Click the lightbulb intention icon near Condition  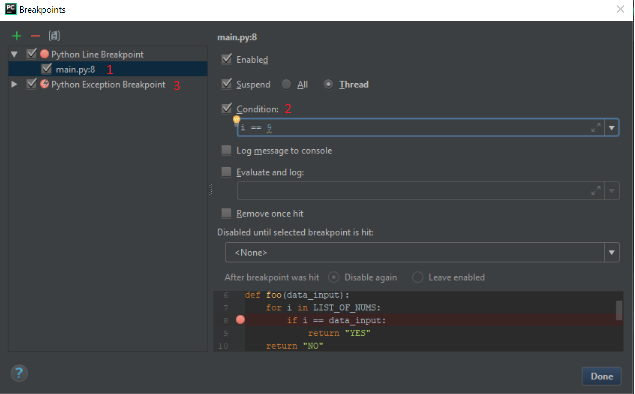237,120
